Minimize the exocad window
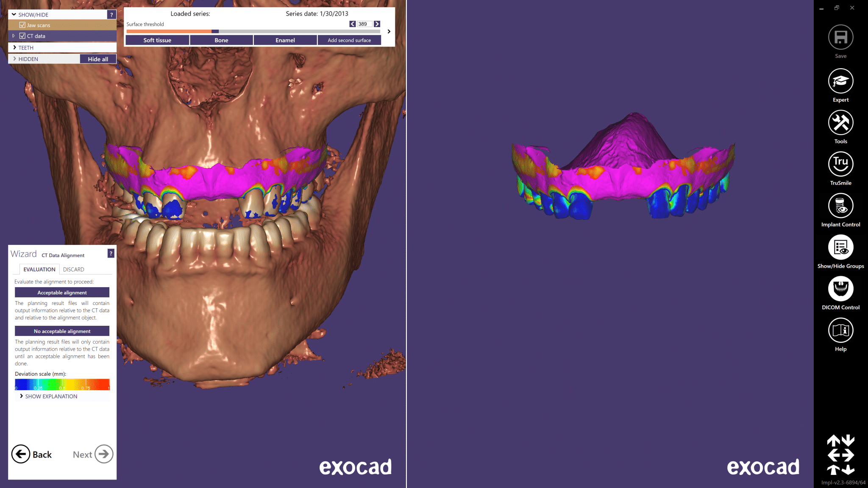Image resolution: width=868 pixels, height=488 pixels. (x=821, y=8)
